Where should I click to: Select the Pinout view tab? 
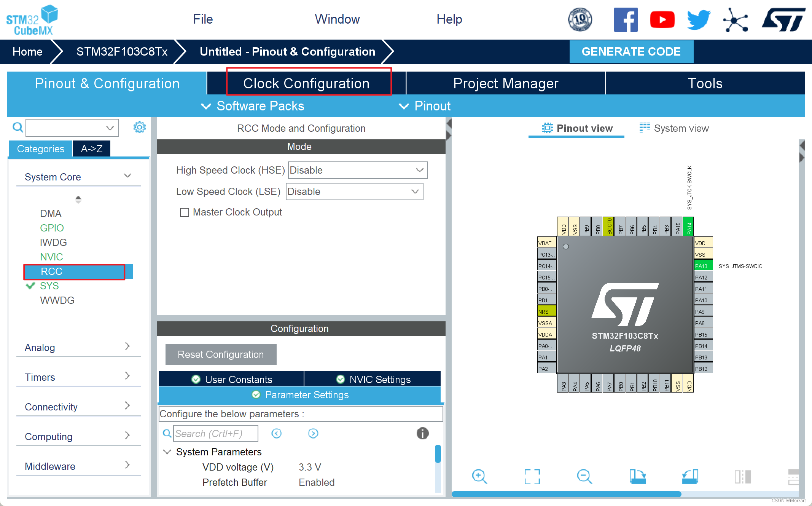577,128
